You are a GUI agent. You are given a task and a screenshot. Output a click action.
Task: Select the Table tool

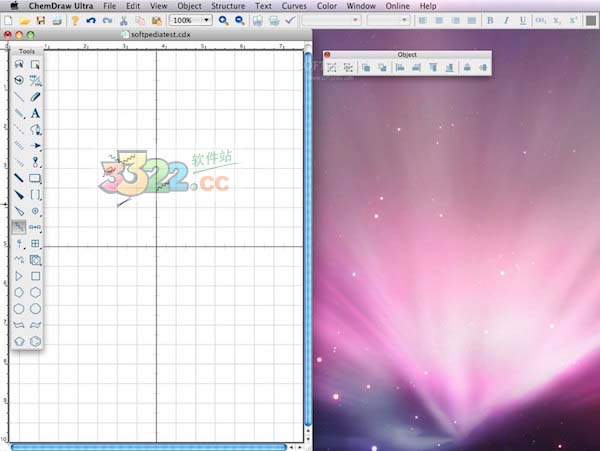(35, 243)
